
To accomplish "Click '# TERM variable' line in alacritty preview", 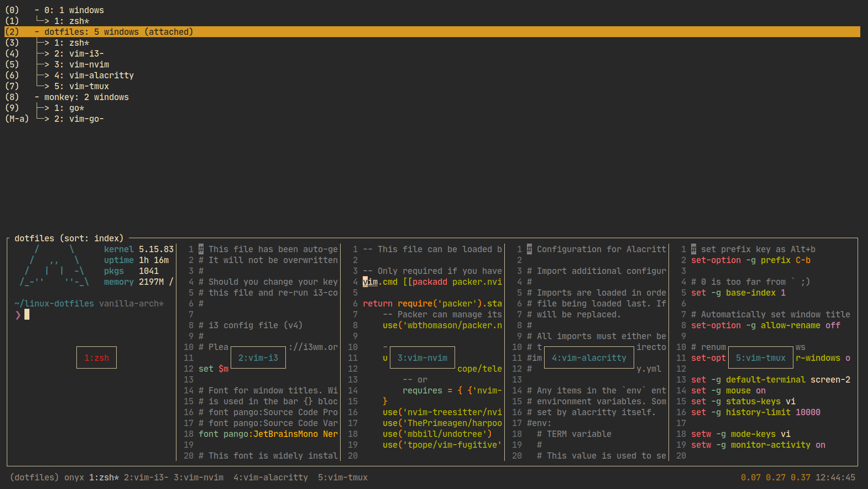I will 574,434.
